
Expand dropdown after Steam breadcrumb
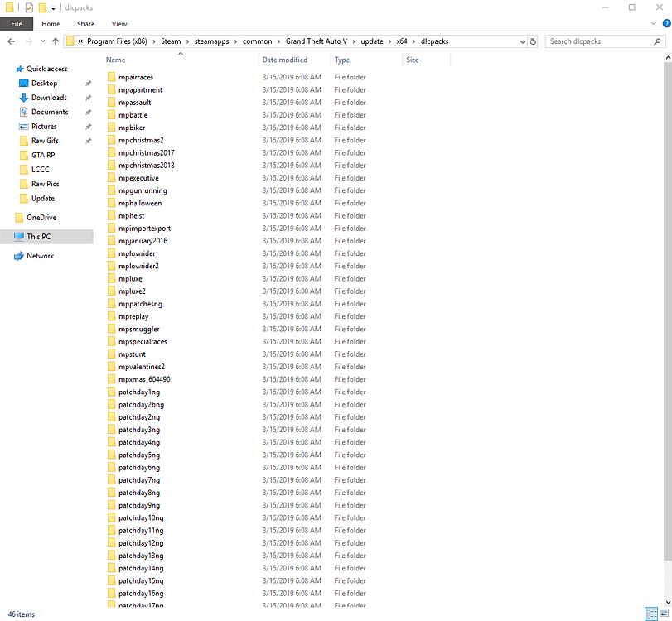[188, 41]
